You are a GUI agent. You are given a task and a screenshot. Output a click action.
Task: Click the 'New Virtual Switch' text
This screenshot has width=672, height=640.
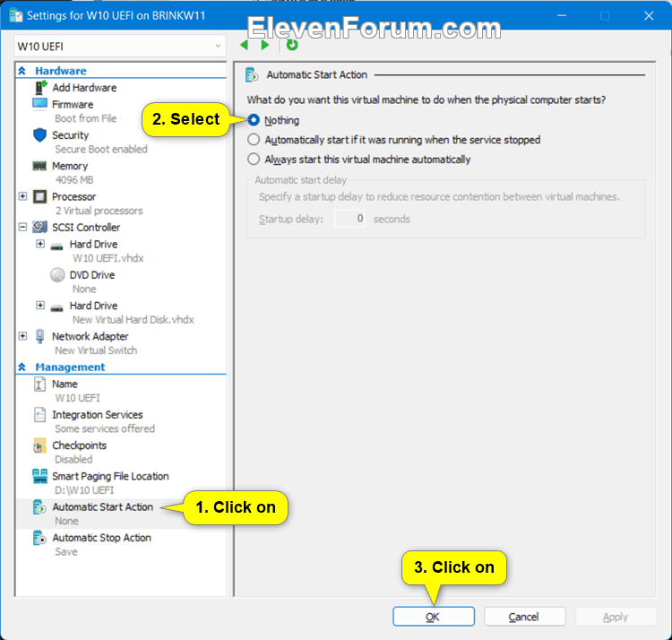[96, 350]
